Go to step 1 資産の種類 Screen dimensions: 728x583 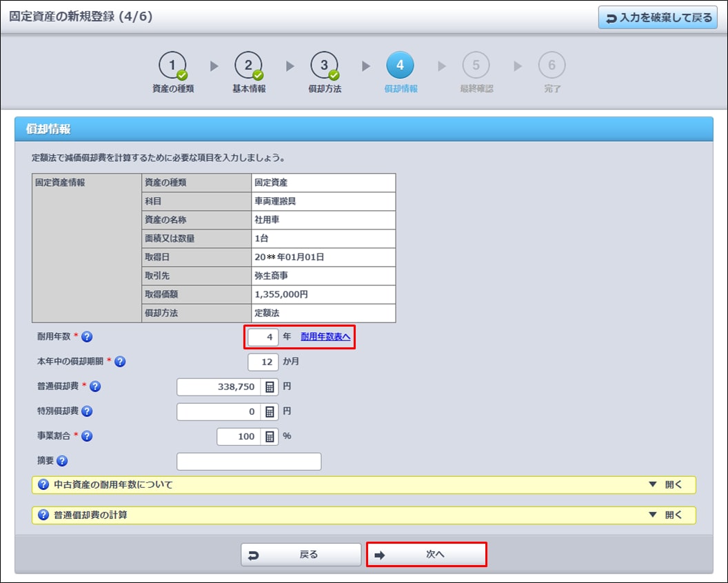pyautogui.click(x=173, y=72)
